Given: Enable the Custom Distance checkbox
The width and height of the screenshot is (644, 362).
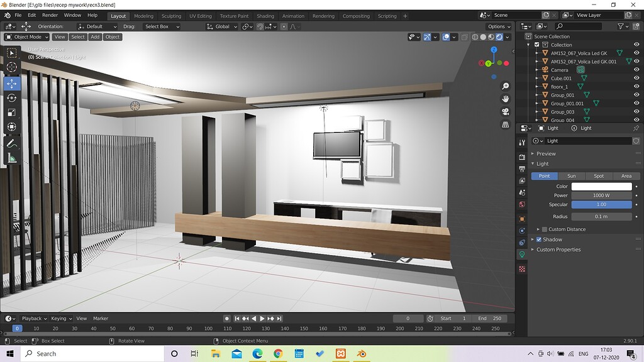Looking at the screenshot, I should pyautogui.click(x=545, y=229).
